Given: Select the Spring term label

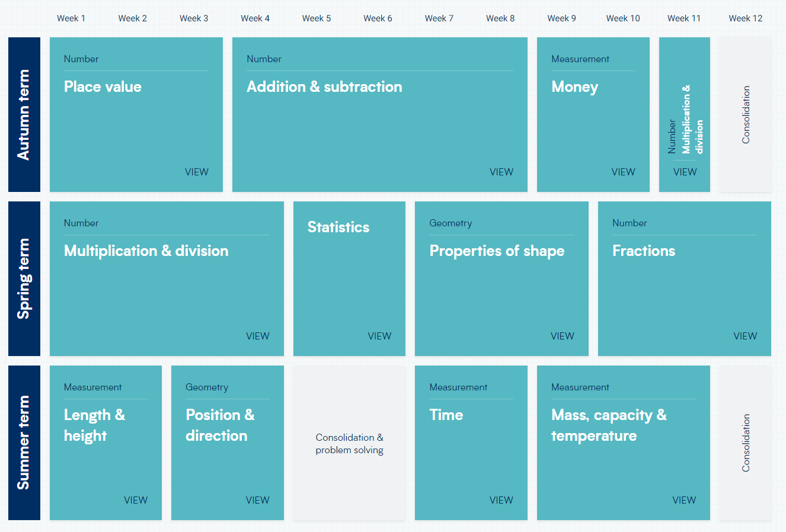Looking at the screenshot, I should point(24,278).
